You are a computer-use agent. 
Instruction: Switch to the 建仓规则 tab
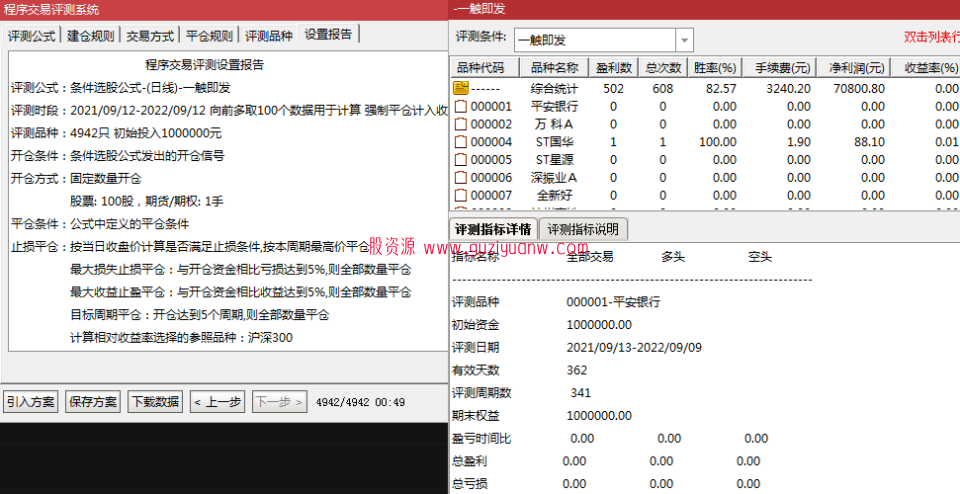(91, 36)
